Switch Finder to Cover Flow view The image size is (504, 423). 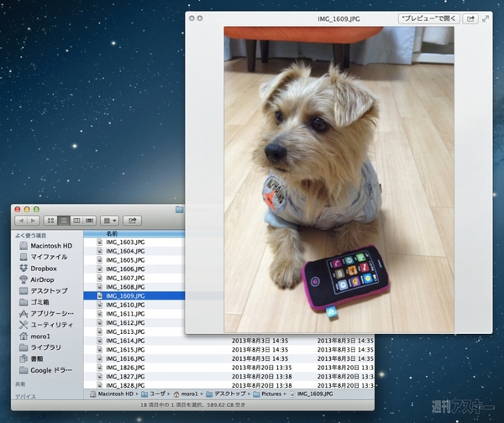click(89, 220)
